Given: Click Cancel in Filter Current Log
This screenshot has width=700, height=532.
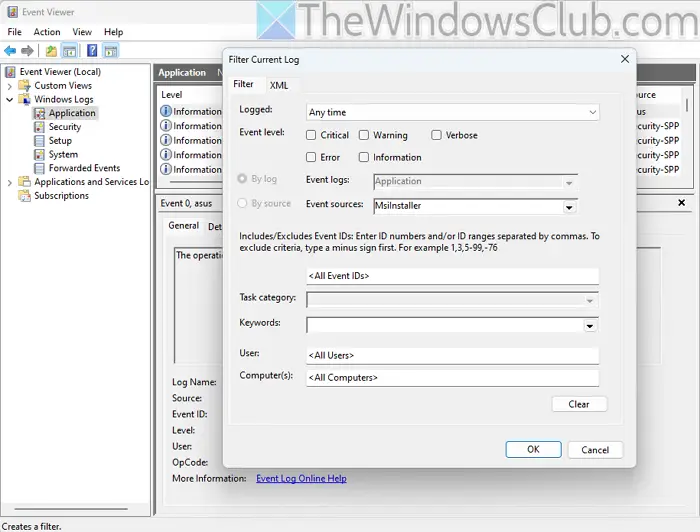Looking at the screenshot, I should click(x=595, y=450).
